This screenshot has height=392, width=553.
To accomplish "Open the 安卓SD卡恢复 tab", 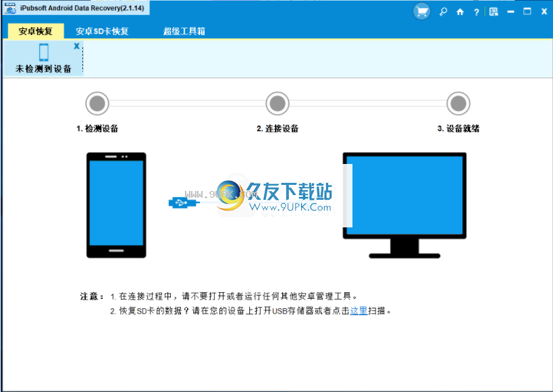I will (102, 31).
